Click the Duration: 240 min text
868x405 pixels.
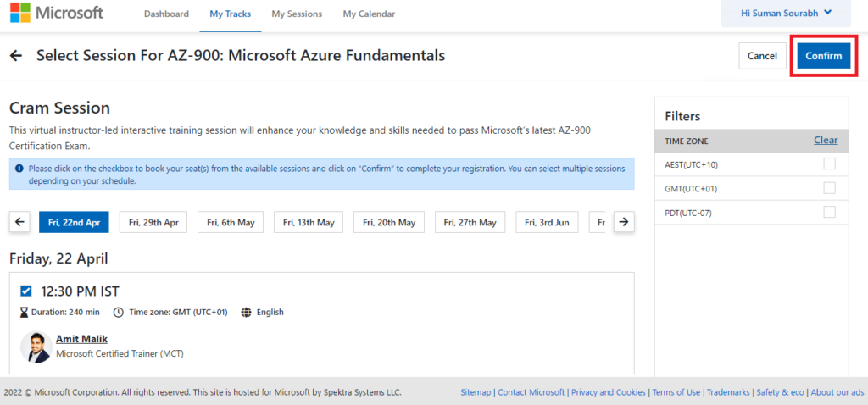click(x=65, y=312)
